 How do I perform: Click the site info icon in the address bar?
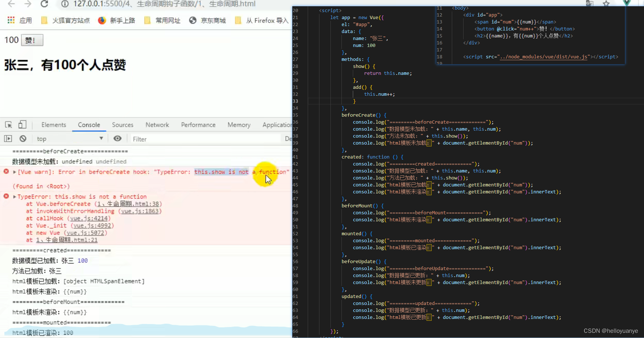click(65, 4)
